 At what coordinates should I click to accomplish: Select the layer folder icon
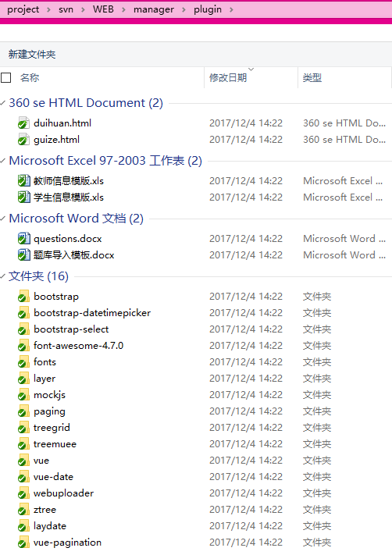tap(23, 379)
